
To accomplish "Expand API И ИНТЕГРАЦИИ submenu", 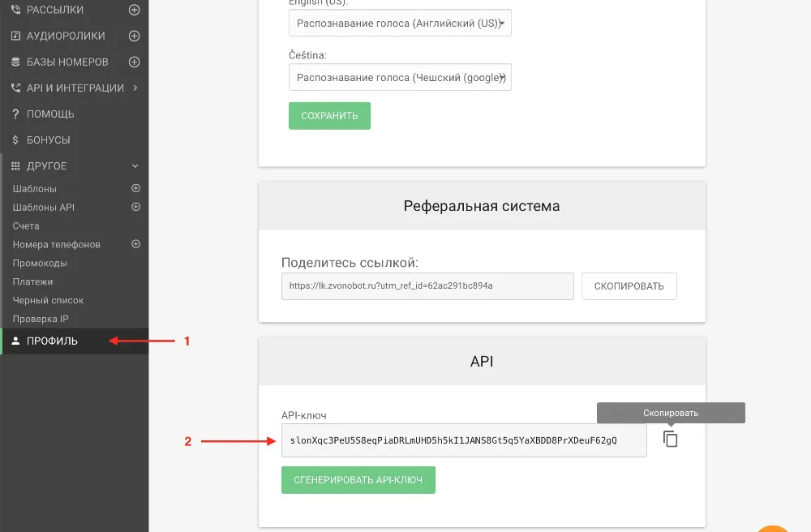I will (x=135, y=88).
